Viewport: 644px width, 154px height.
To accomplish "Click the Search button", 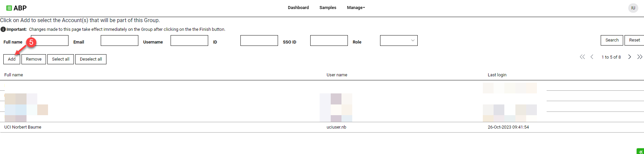I will click(x=612, y=40).
